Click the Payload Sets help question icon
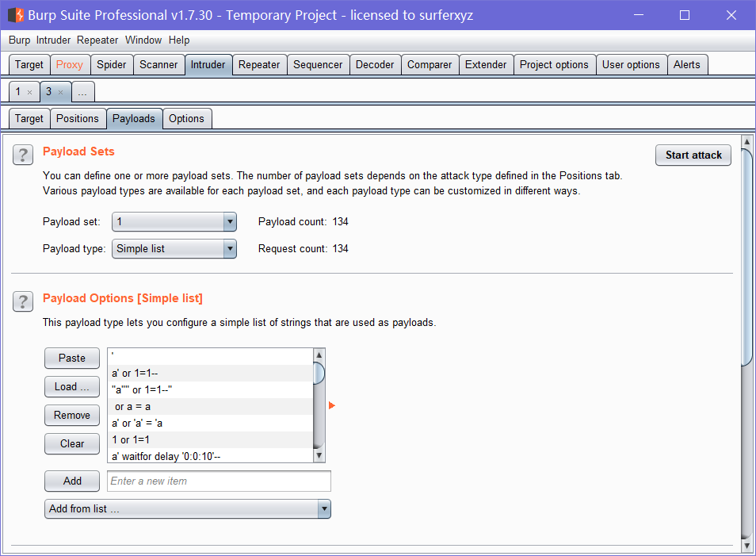Screen dimensions: 756x556 (23, 155)
